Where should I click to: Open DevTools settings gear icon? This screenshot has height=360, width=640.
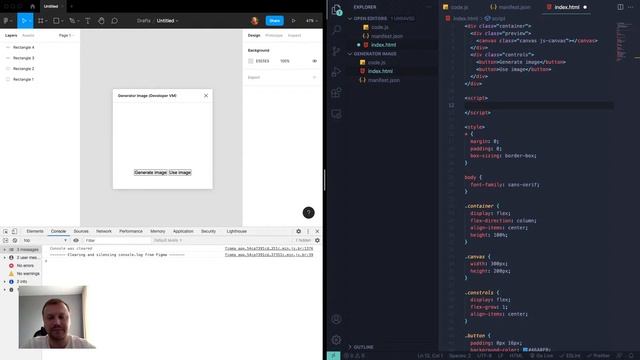(298, 231)
